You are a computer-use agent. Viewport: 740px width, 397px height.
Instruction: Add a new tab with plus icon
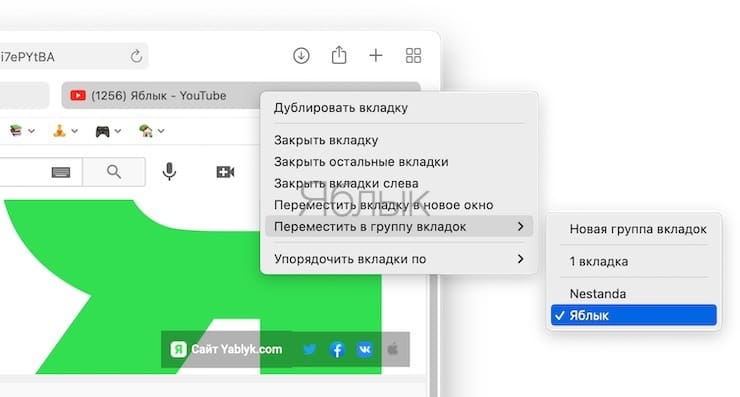[376, 56]
